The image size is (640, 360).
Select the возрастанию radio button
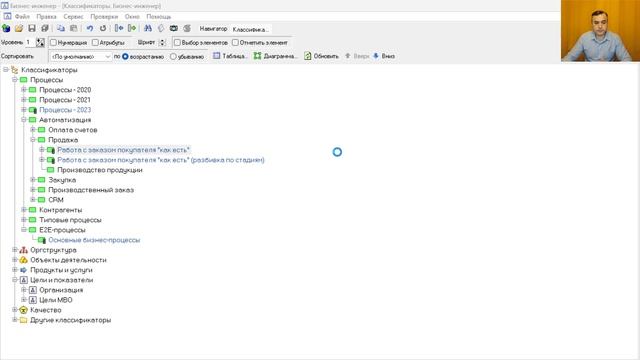pyautogui.click(x=125, y=56)
